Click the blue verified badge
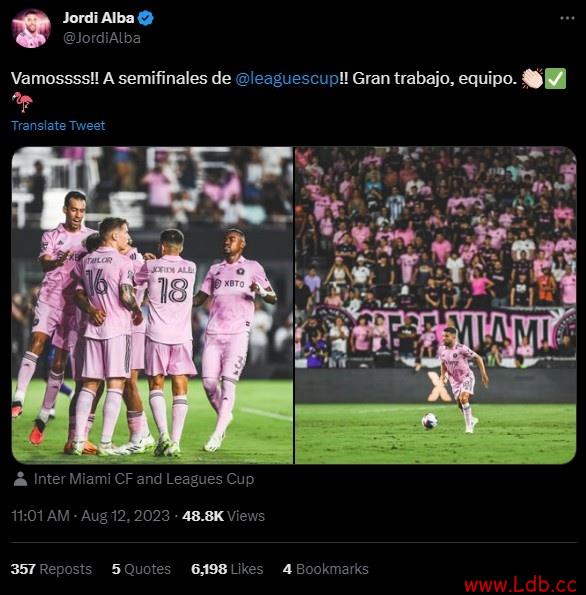 pyautogui.click(x=145, y=18)
